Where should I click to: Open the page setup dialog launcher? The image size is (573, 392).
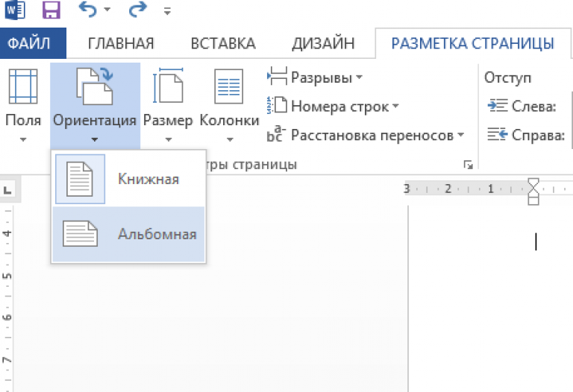[468, 165]
